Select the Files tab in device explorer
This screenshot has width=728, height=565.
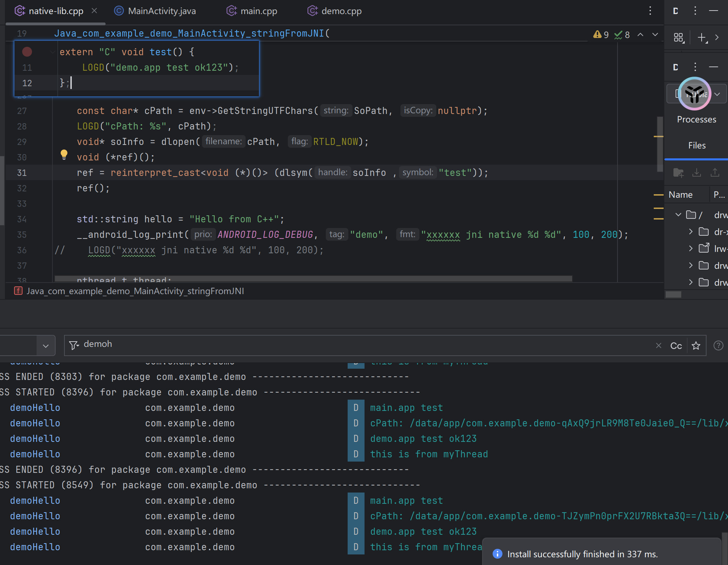696,145
